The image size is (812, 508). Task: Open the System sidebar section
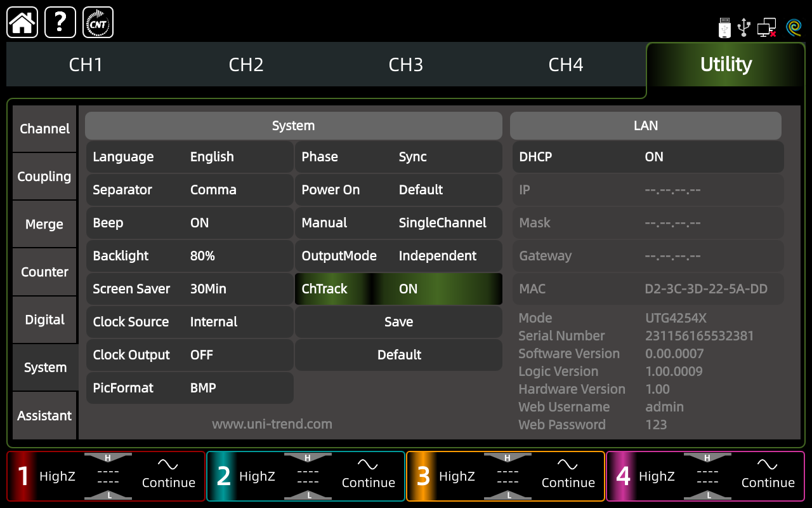[44, 367]
